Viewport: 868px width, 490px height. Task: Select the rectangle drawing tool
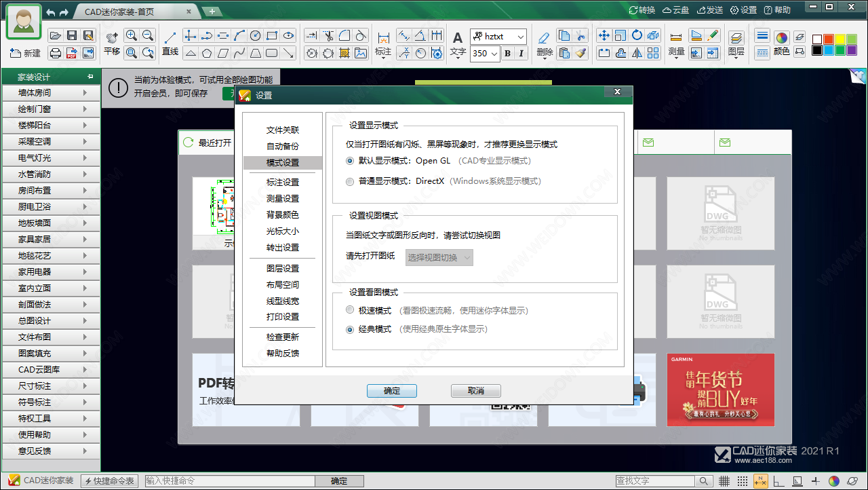pos(272,36)
